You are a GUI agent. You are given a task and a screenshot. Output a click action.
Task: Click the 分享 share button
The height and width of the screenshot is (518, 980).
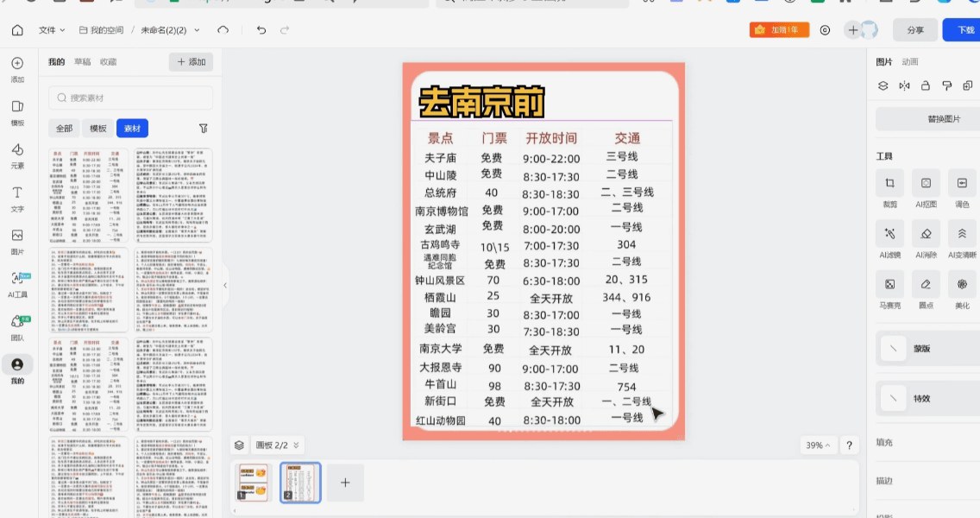(x=915, y=30)
